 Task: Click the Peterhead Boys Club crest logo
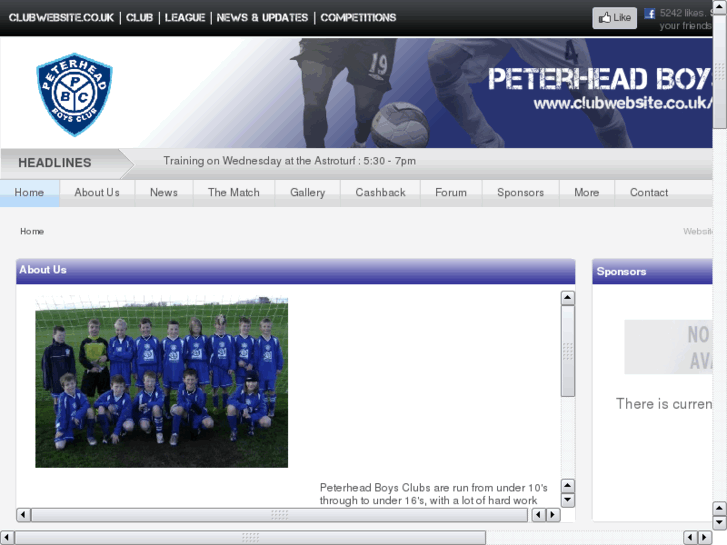[74, 94]
